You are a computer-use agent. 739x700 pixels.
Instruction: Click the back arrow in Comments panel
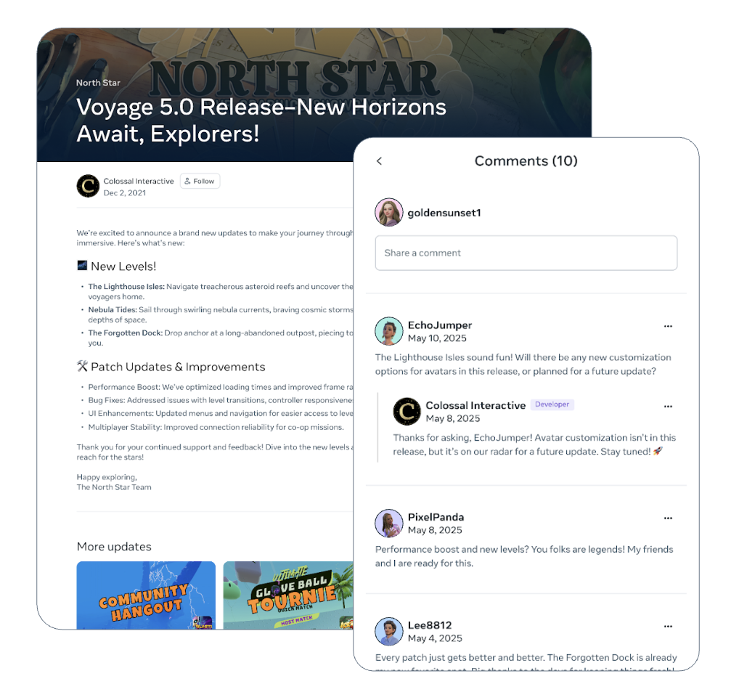click(380, 161)
